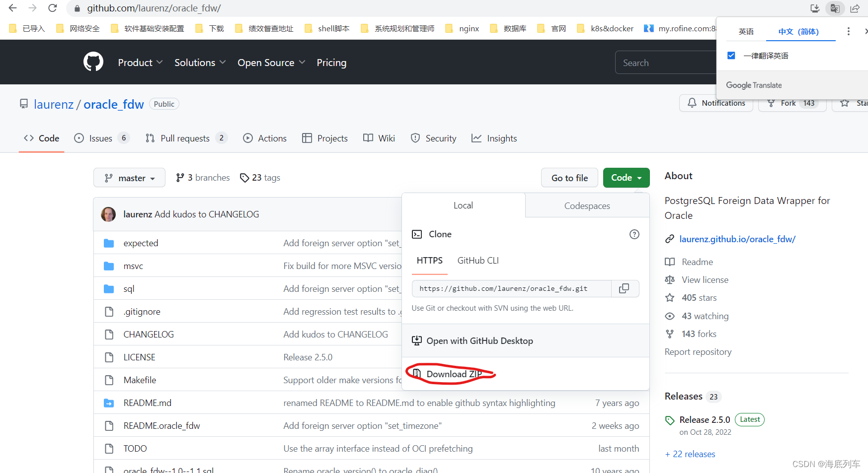Click the clone URL text field
The width and height of the screenshot is (868, 473).
[x=511, y=288]
